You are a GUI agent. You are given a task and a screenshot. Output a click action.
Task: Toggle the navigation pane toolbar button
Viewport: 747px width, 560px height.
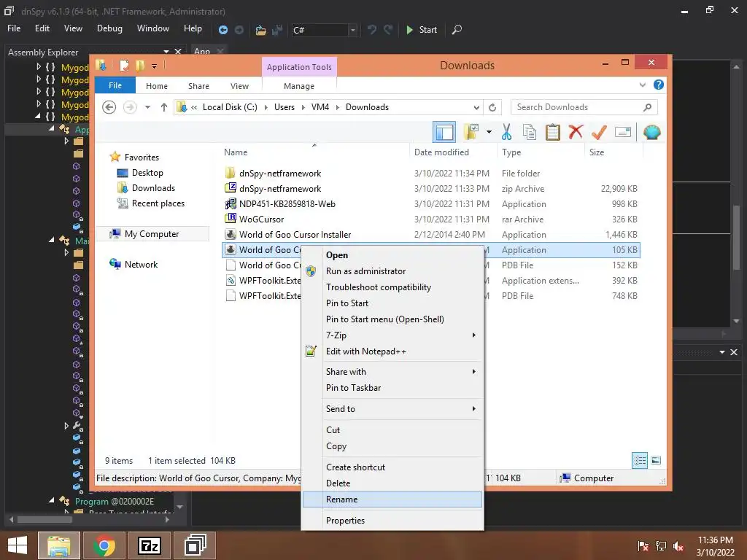[444, 132]
